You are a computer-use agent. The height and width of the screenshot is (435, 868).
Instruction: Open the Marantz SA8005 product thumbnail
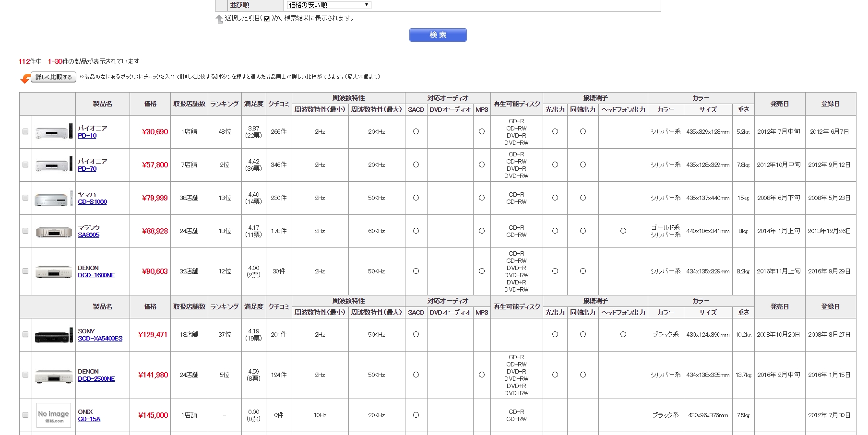pos(54,231)
